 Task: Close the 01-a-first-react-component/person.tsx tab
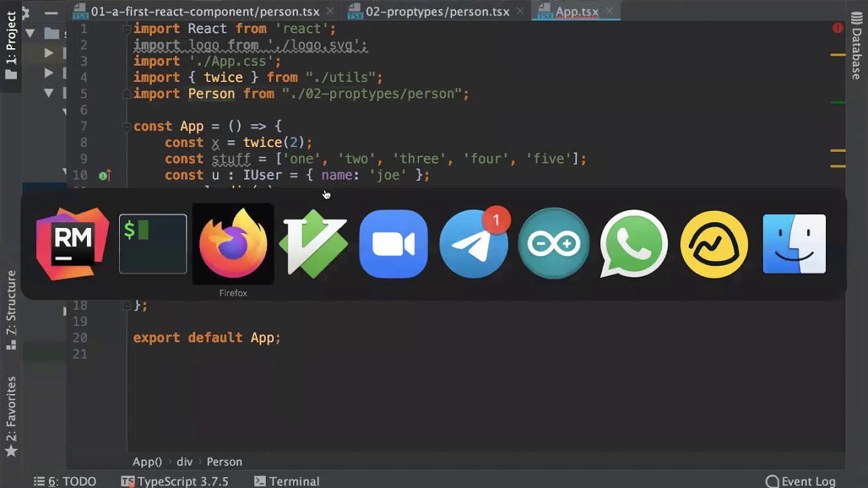(x=330, y=12)
